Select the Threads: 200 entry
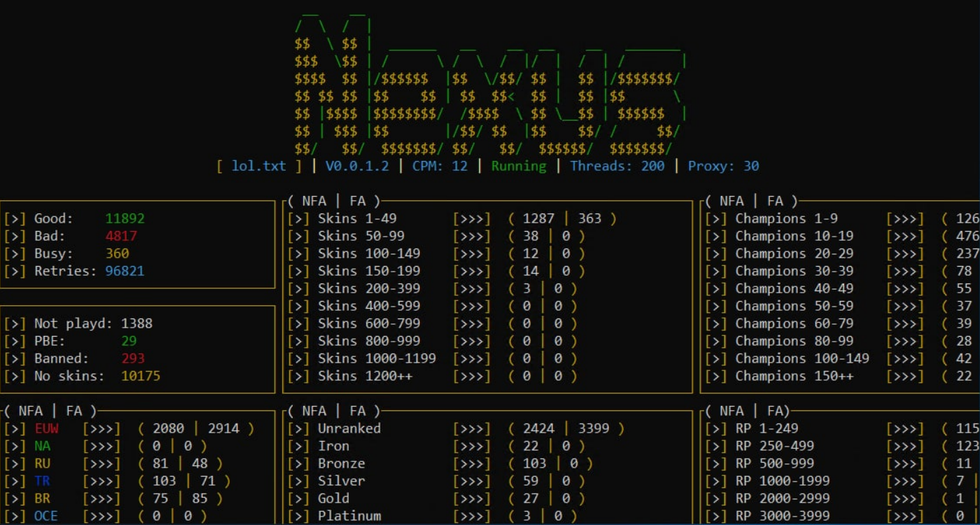Image resolution: width=980 pixels, height=525 pixels. [x=617, y=166]
